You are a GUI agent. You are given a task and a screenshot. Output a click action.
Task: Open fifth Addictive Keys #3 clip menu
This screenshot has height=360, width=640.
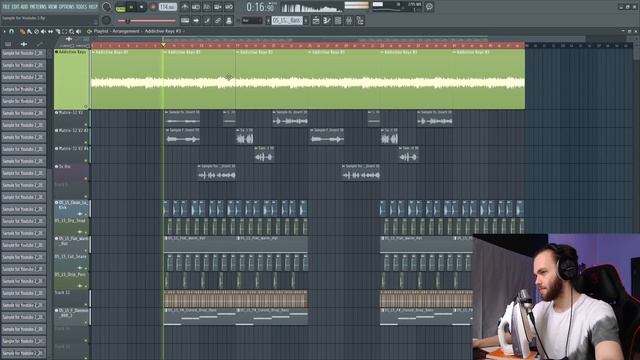point(382,53)
